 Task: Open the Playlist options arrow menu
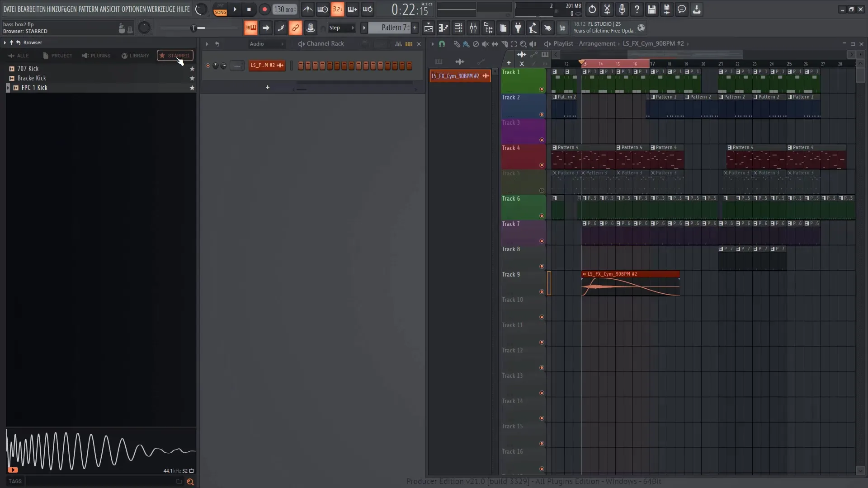click(x=433, y=44)
